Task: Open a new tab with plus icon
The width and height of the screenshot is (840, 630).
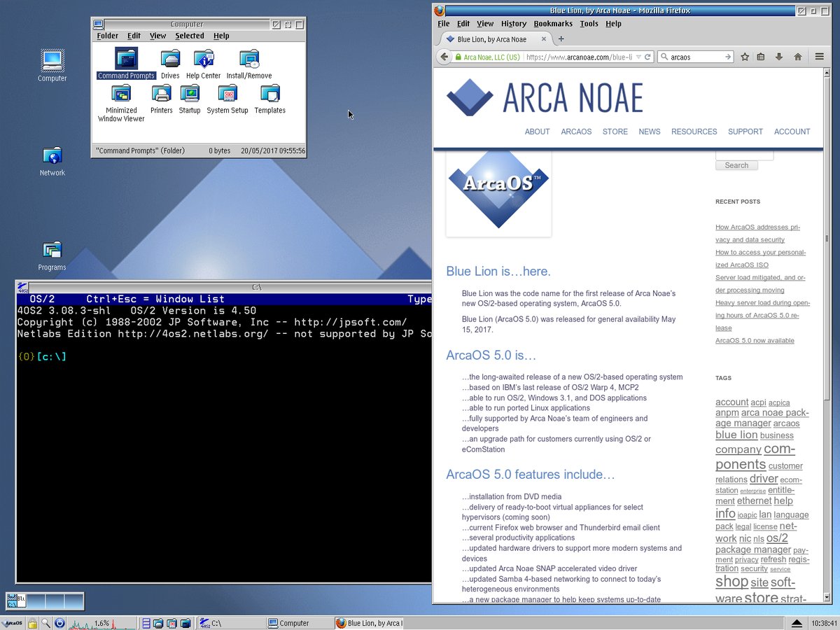Action: coord(561,39)
